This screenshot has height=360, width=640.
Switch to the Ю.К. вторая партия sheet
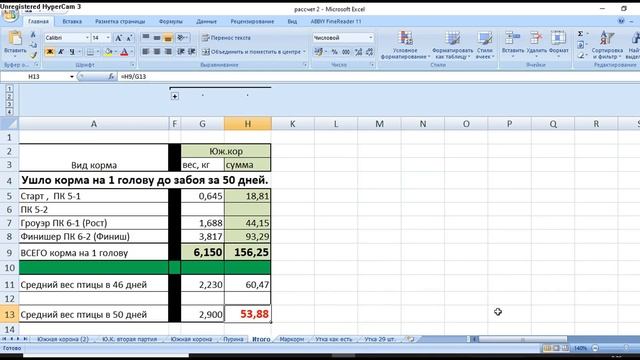click(129, 339)
